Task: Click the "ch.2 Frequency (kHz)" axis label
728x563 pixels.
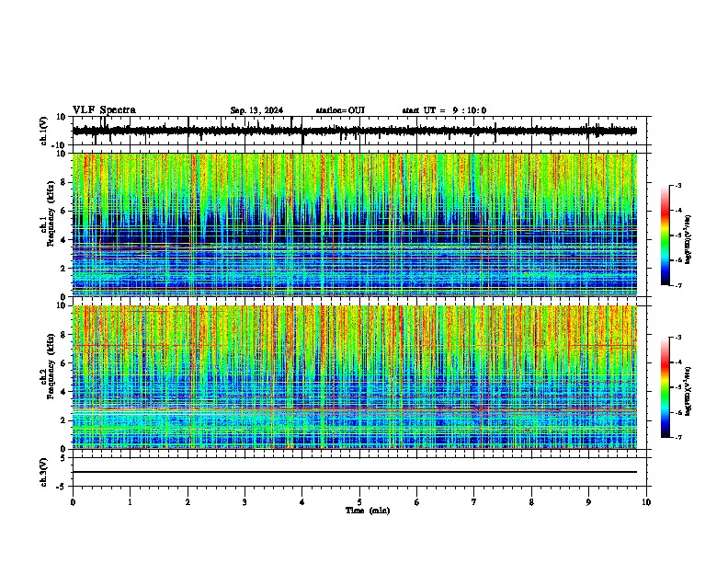Action: pos(48,366)
